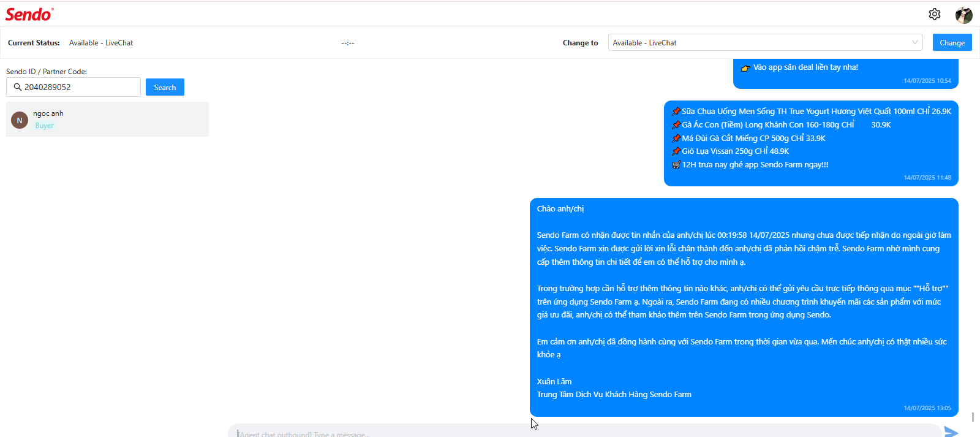Click the "12H trưa nay ghé app" line
Screen dimensions: 980x437
[755, 165]
